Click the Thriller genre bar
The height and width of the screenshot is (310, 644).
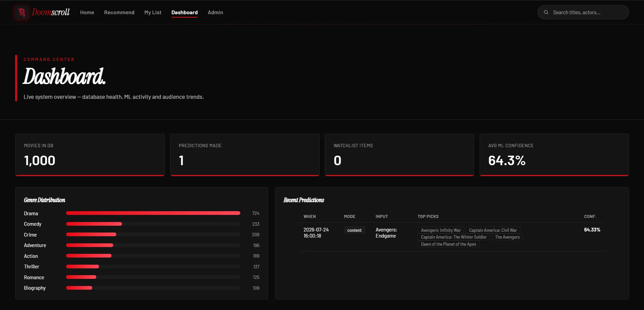[153, 267]
